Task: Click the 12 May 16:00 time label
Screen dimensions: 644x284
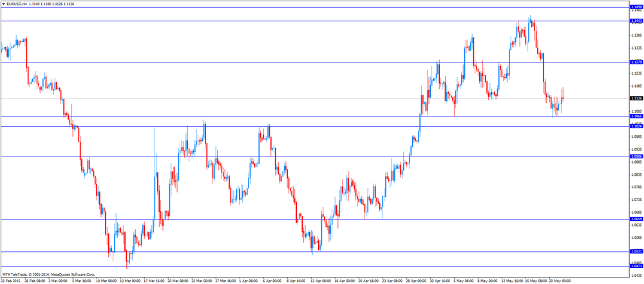Action: 511,281
